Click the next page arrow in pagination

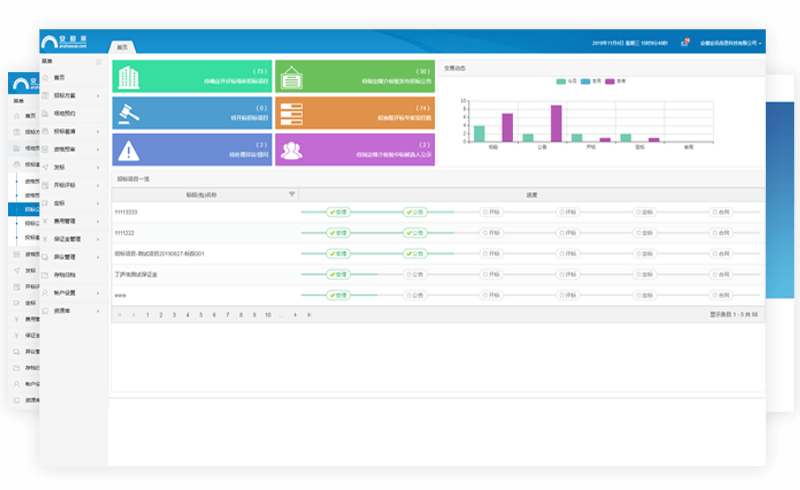pyautogui.click(x=295, y=315)
